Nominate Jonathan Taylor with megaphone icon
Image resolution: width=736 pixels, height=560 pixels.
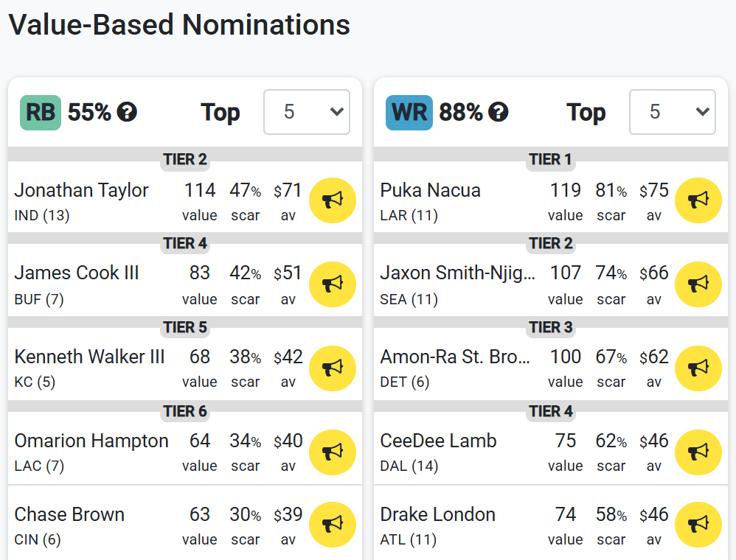(x=333, y=200)
